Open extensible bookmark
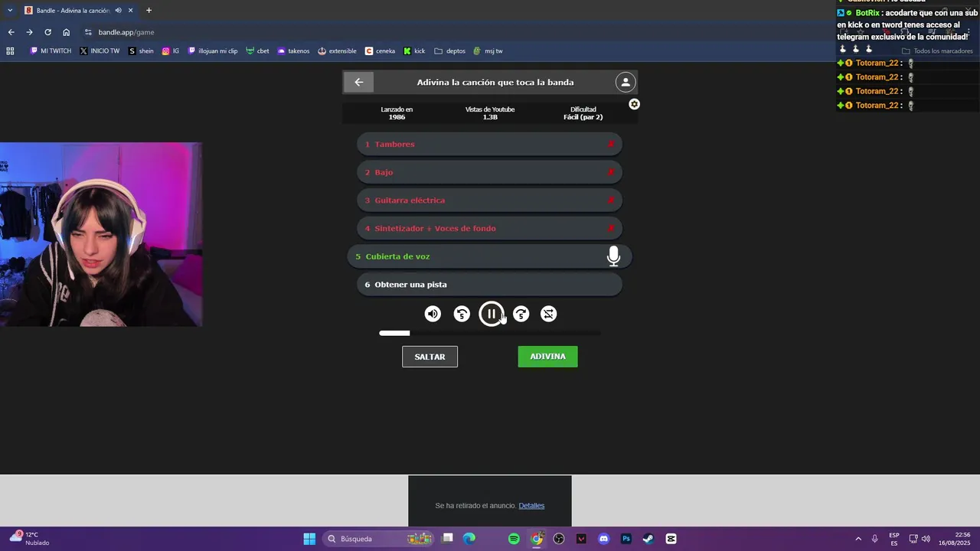This screenshot has height=551, width=980. click(x=337, y=51)
